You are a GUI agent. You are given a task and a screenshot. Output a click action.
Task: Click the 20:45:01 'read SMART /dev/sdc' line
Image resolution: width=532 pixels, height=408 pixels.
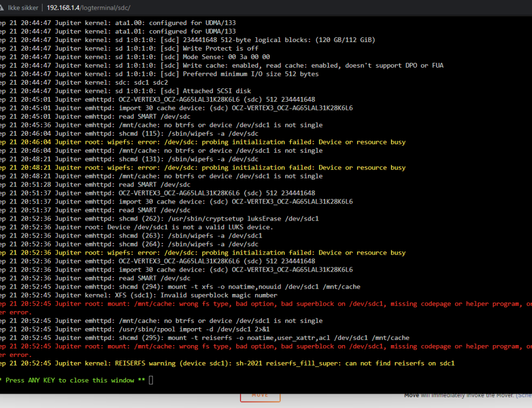pyautogui.click(x=95, y=116)
